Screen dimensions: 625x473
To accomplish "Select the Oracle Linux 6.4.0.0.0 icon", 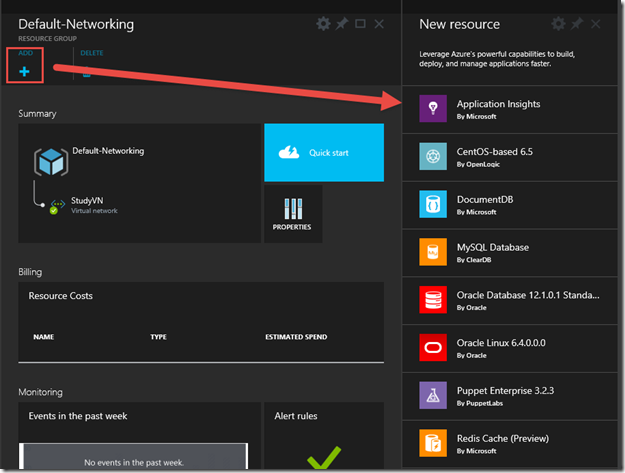I will pyautogui.click(x=433, y=348).
